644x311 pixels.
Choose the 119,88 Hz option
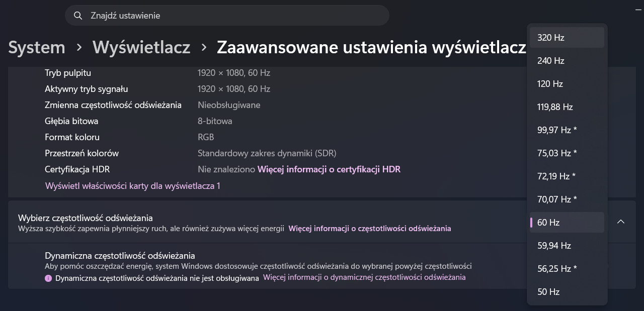tap(567, 107)
